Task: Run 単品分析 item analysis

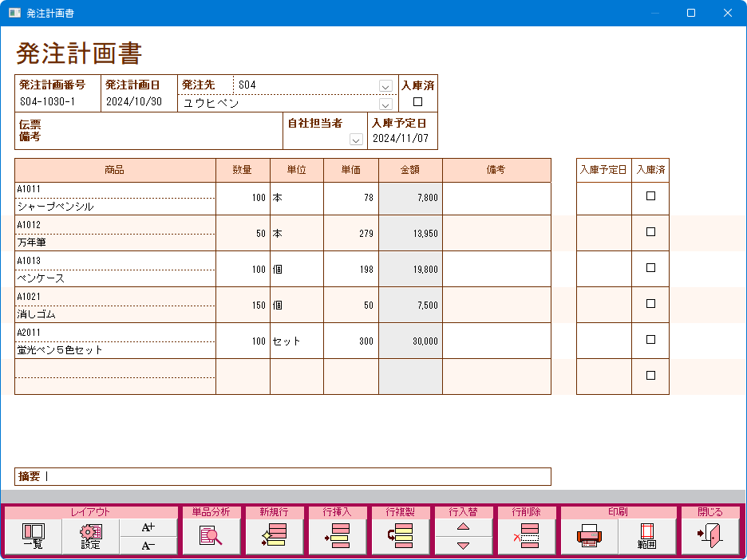Action: click(211, 536)
